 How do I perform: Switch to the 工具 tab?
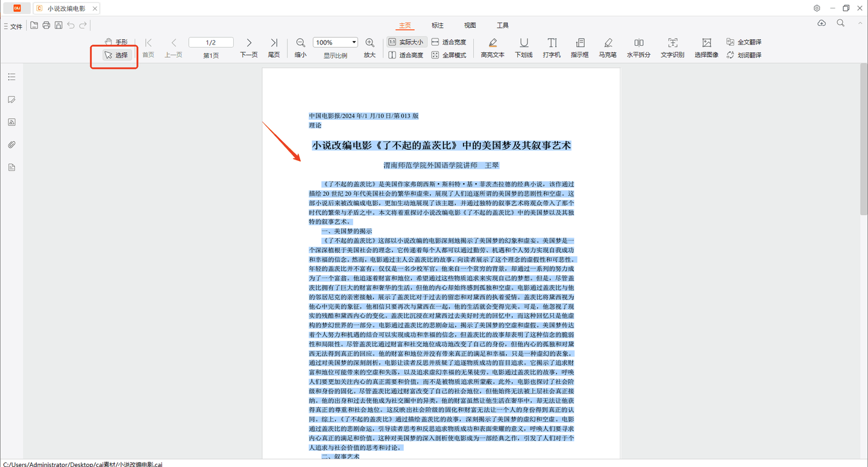point(502,25)
